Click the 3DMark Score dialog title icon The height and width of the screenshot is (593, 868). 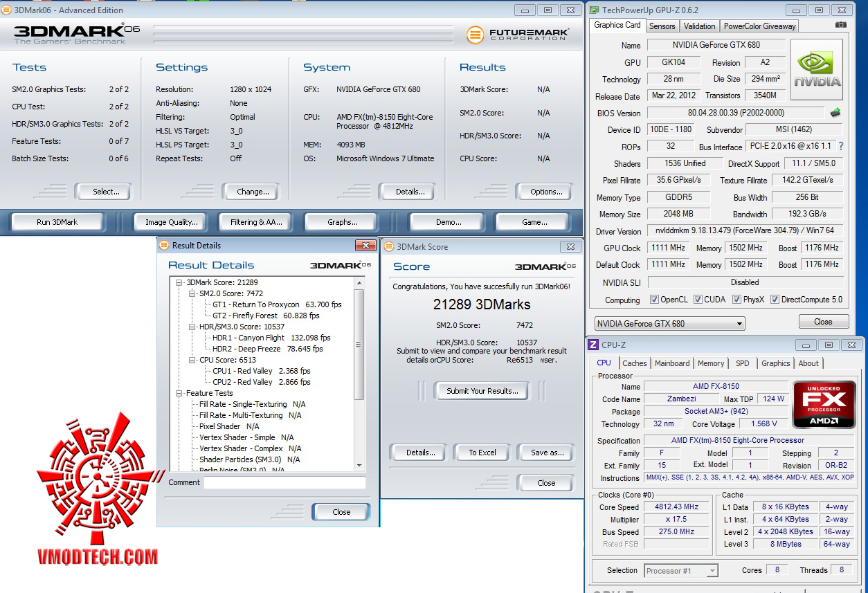[x=388, y=246]
